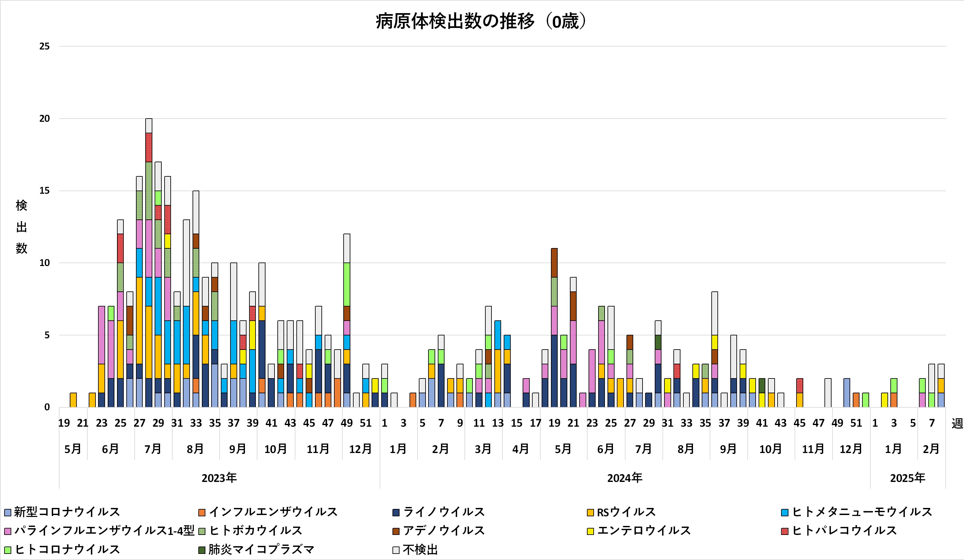Click the 2023年 year axis label
Image resolution: width=972 pixels, height=560 pixels.
click(x=219, y=478)
